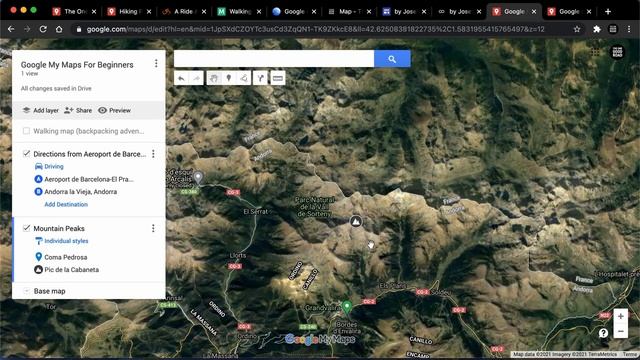640x360 pixels.
Task: Select the Pic de la Cabaneta item
Action: (x=71, y=270)
